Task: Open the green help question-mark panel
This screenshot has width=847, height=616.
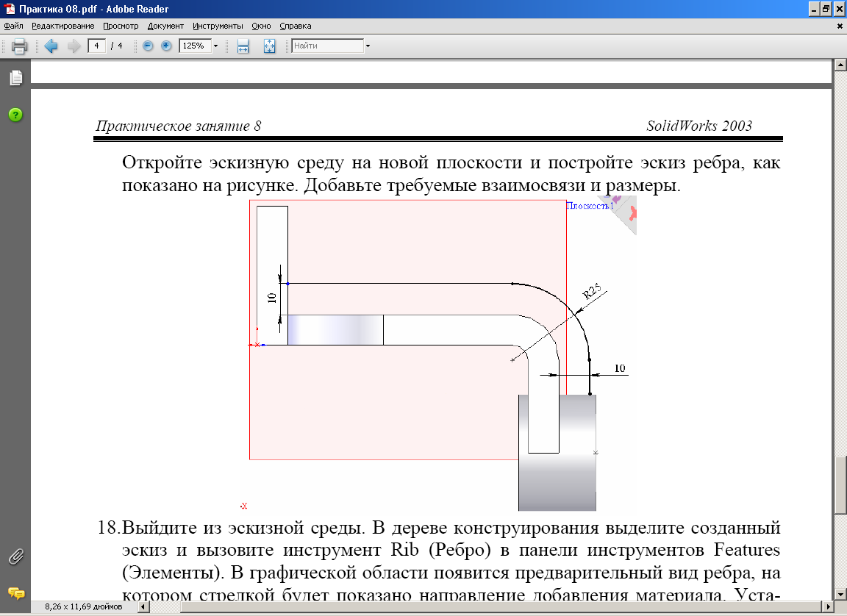Action: [x=15, y=115]
